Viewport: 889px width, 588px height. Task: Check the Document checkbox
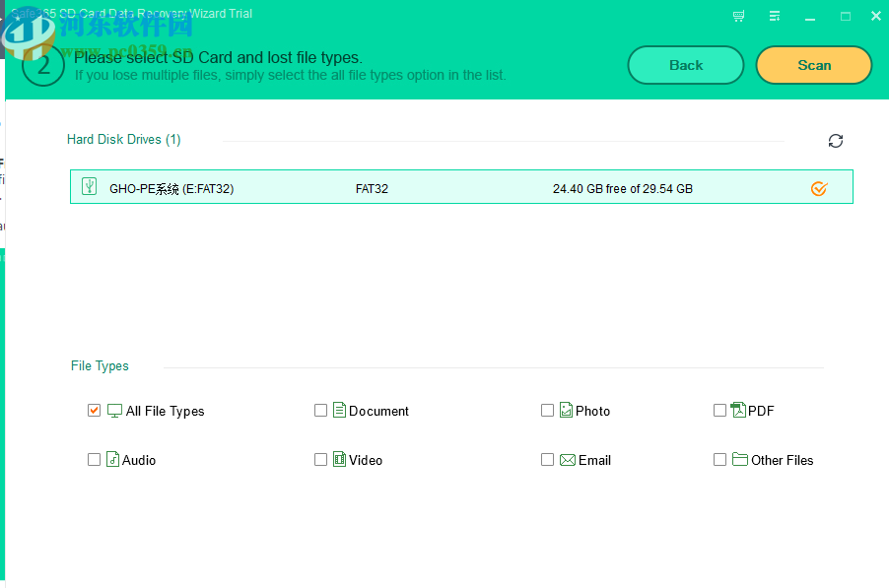(320, 410)
